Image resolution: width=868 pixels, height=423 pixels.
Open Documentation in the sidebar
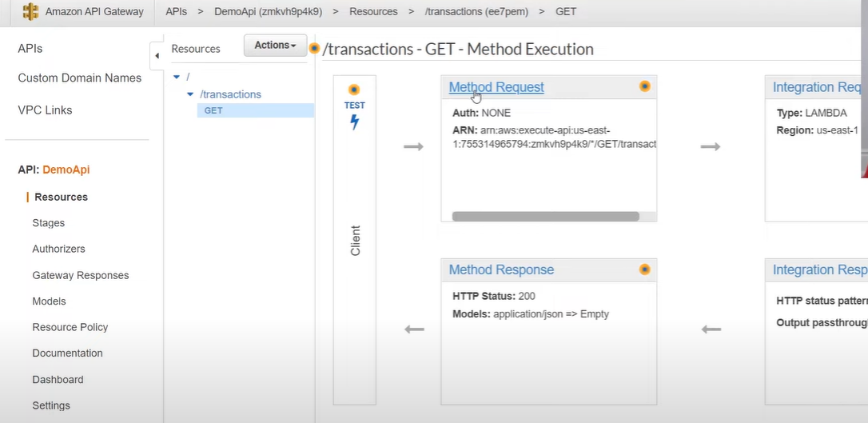click(67, 353)
